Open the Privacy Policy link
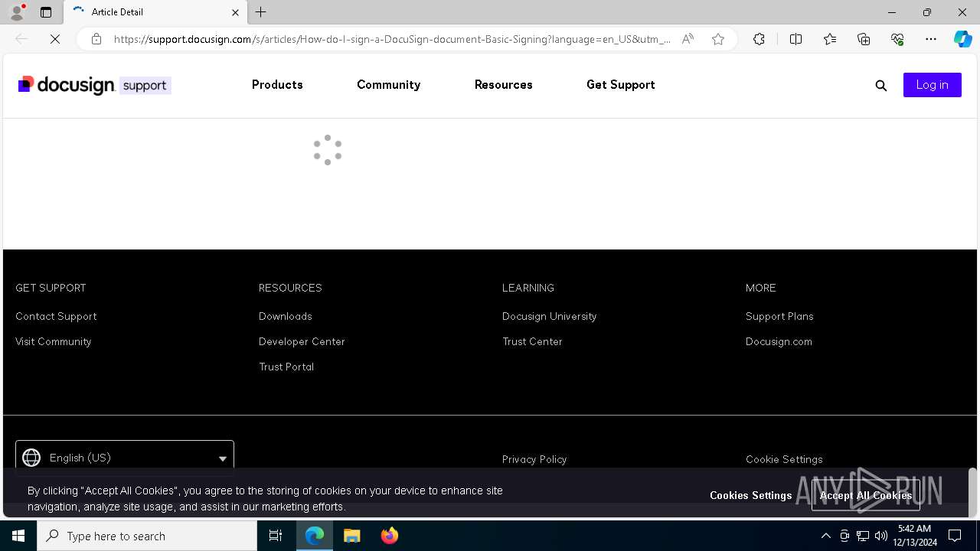Viewport: 980px width, 551px height. (x=534, y=459)
